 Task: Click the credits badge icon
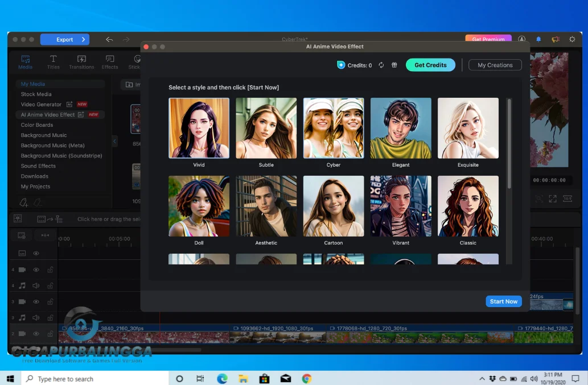[341, 65]
